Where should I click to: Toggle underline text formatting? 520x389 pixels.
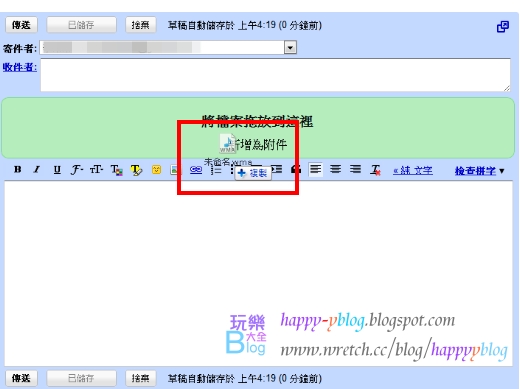coord(57,170)
